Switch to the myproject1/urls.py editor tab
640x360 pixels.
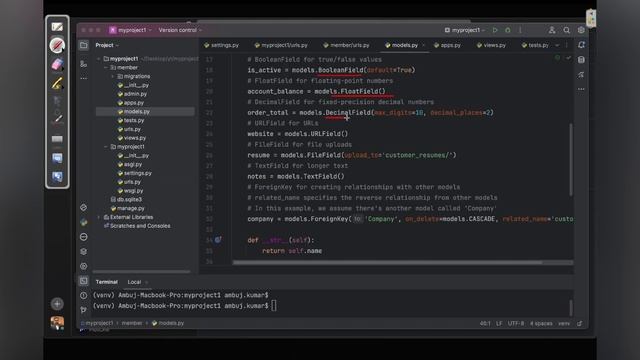pos(281,45)
